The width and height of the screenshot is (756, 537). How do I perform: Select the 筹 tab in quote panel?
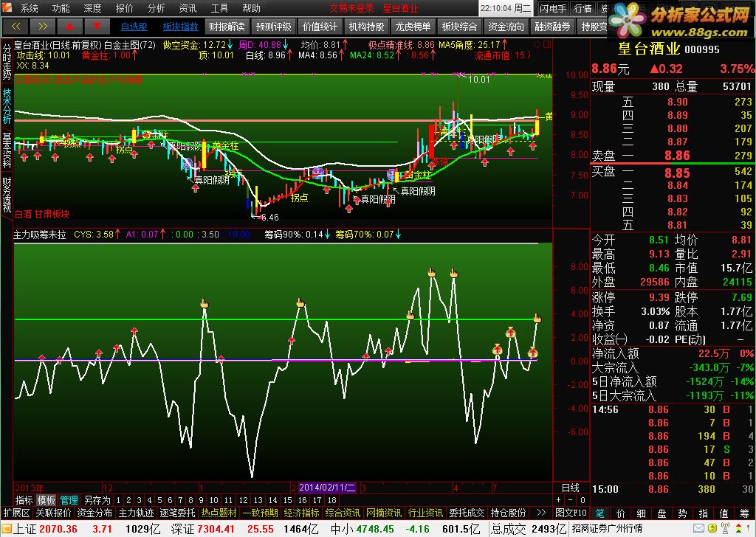coord(745,513)
